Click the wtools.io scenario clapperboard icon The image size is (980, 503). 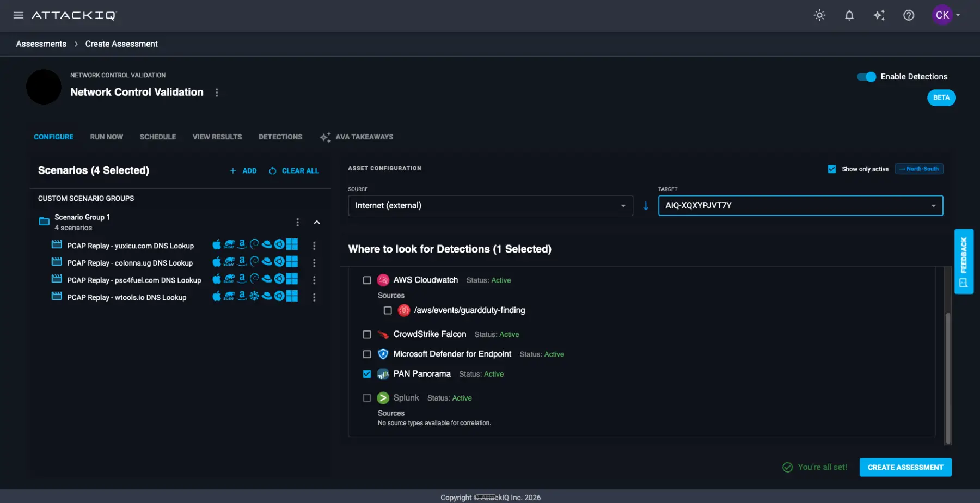coord(57,296)
